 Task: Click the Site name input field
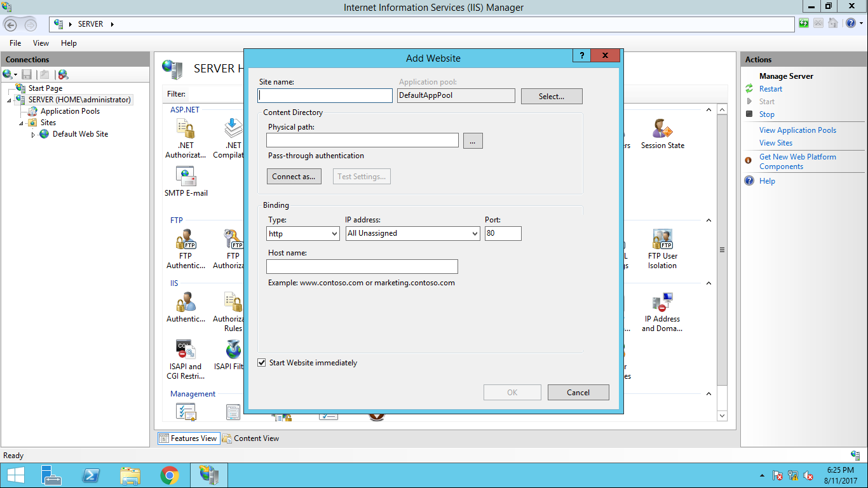click(325, 95)
